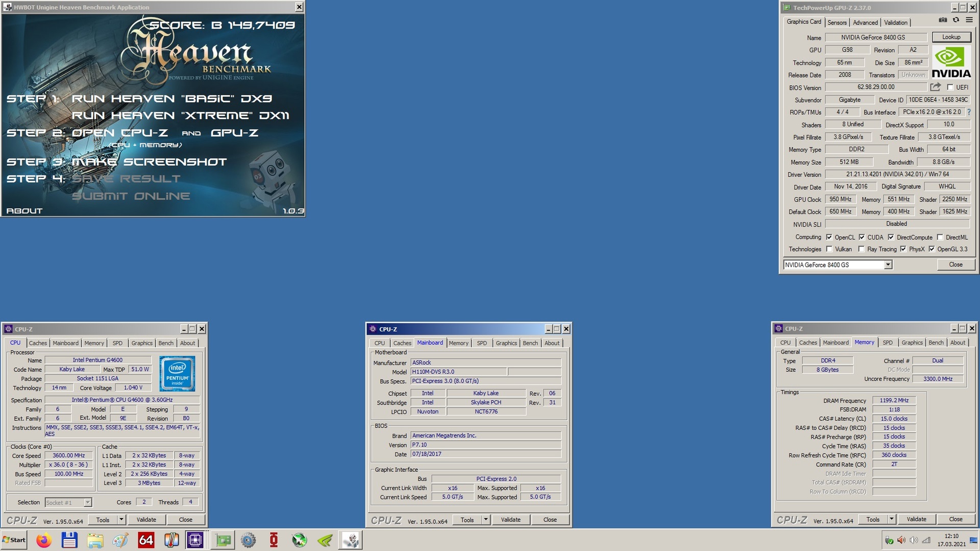
Task: Click ABOUT in the Heaven Benchmark window
Action: pyautogui.click(x=24, y=211)
